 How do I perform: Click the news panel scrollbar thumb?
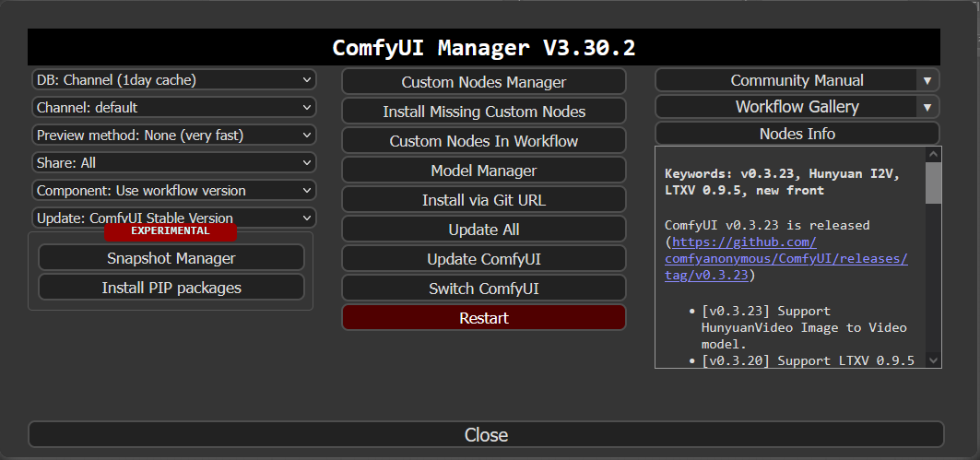(x=933, y=183)
